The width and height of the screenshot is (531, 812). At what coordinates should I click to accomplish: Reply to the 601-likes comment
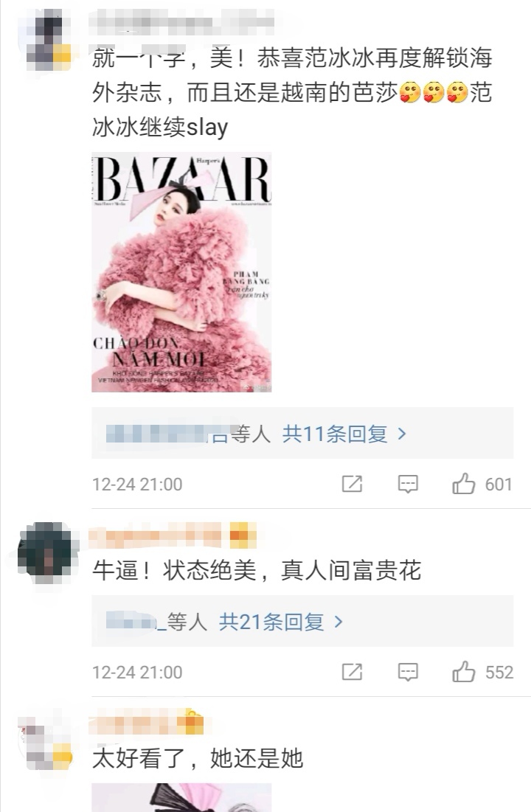408,485
